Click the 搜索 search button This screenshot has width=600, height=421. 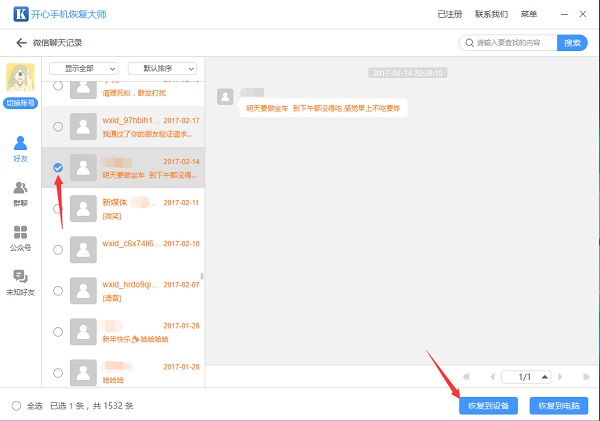coord(572,43)
